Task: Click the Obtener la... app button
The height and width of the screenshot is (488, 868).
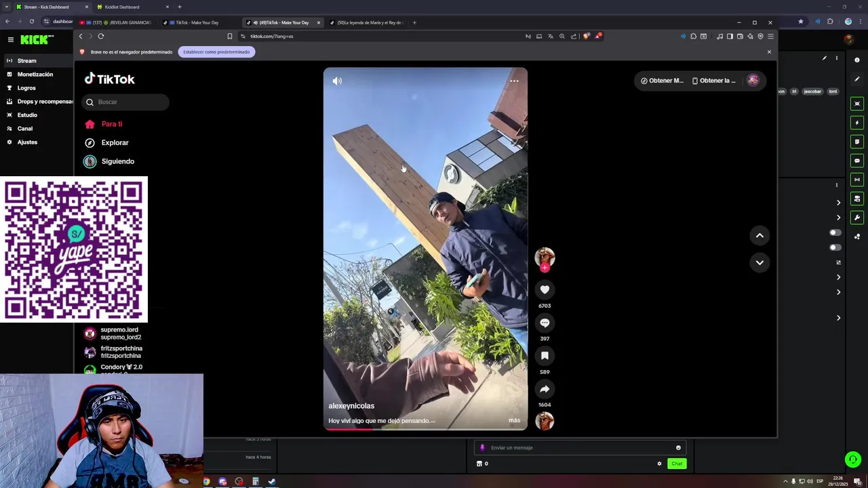Action: [713, 81]
